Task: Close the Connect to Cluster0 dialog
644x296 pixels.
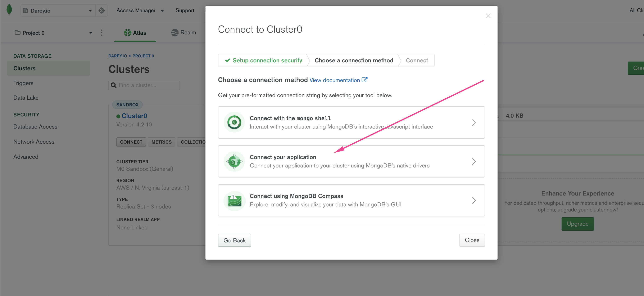Action: tap(488, 16)
